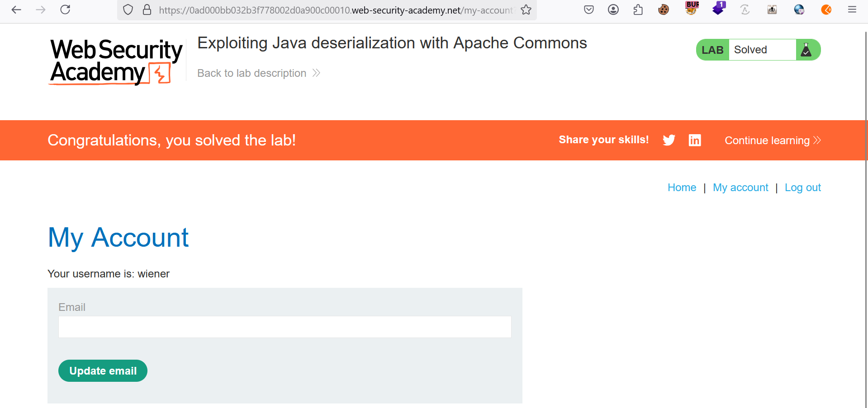The image size is (868, 408).
Task: Save page to Pocket
Action: (x=588, y=9)
